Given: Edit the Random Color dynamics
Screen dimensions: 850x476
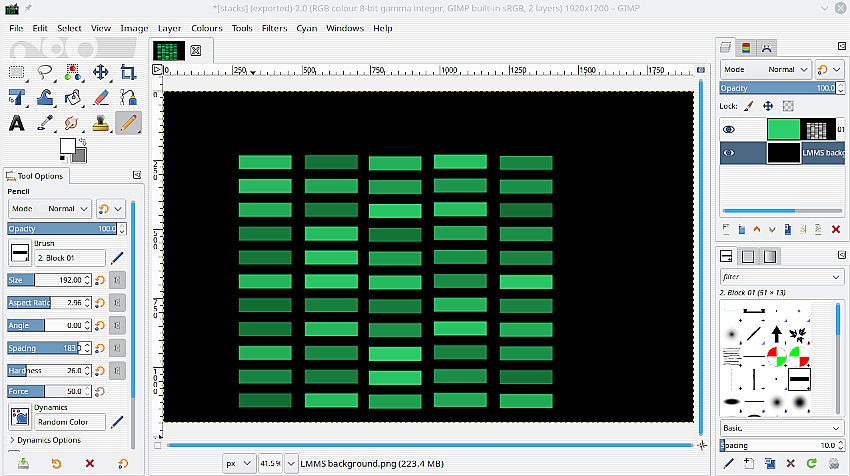Looking at the screenshot, I should click(117, 422).
